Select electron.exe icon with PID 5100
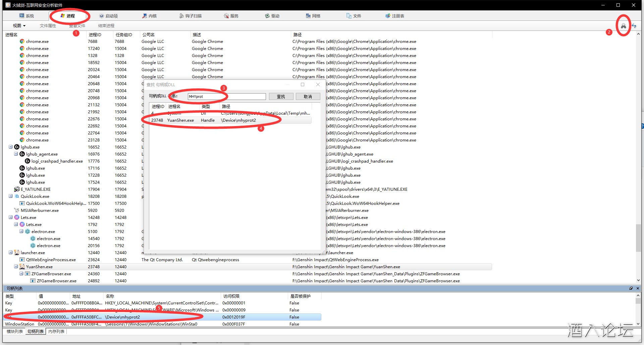Image resolution: width=644 pixels, height=345 pixels. click(28, 231)
